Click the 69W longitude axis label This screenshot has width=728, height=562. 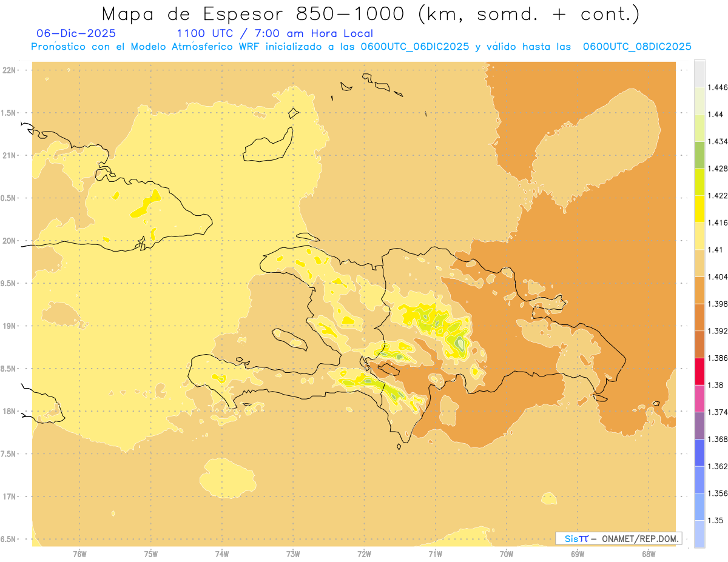click(578, 554)
